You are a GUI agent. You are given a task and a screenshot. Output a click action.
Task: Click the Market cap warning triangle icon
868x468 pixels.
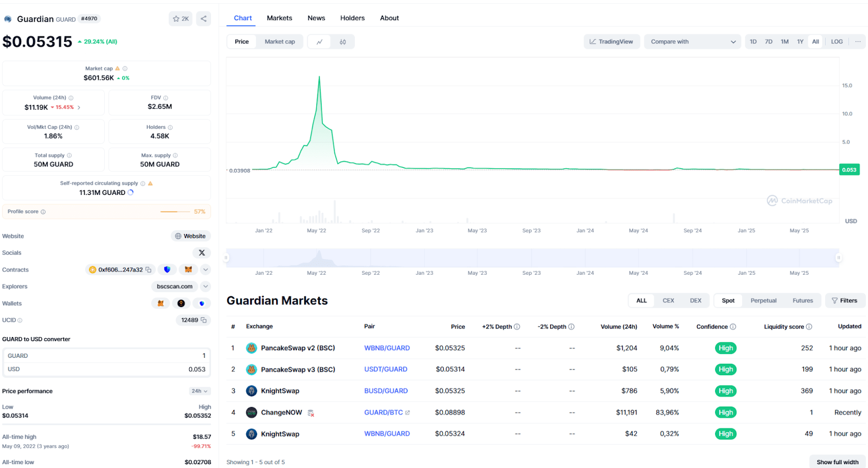coord(117,68)
